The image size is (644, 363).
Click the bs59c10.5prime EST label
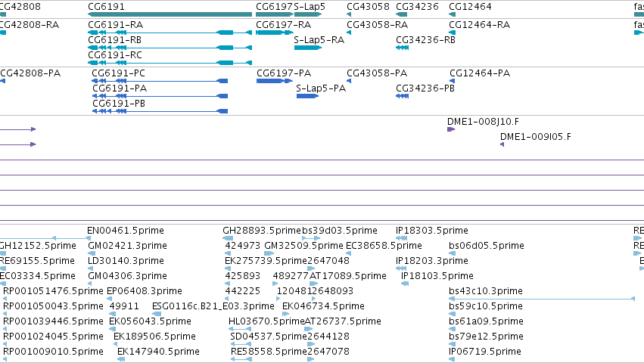click(x=486, y=306)
